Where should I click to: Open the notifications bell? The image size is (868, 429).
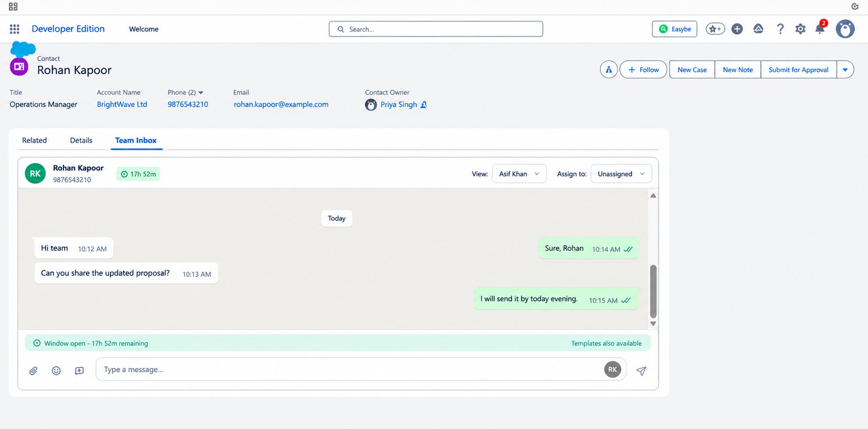click(820, 28)
